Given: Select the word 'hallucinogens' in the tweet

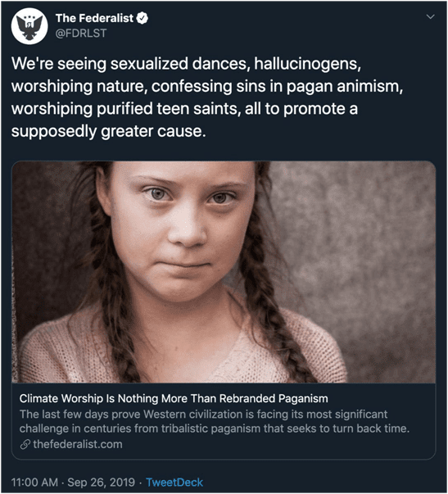Looking at the screenshot, I should coord(307,64).
